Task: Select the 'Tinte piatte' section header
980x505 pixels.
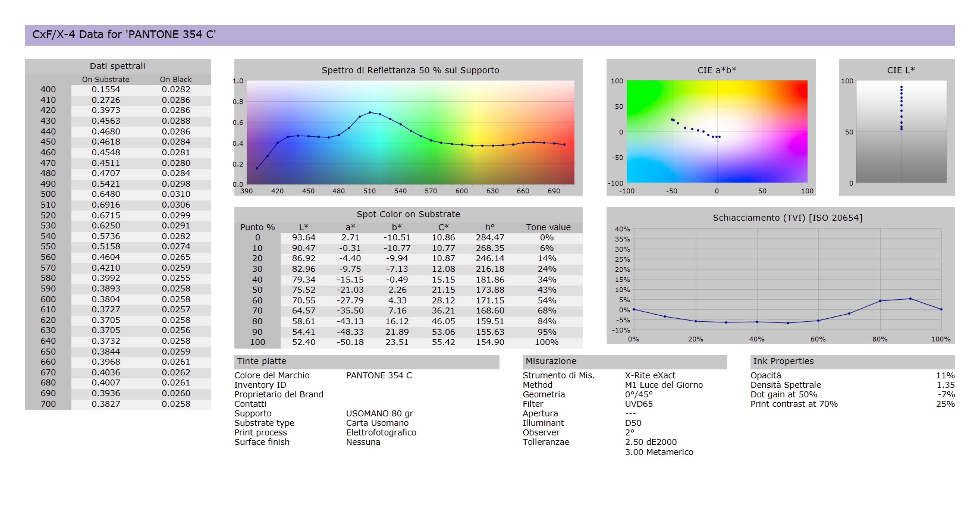Action: (x=262, y=361)
